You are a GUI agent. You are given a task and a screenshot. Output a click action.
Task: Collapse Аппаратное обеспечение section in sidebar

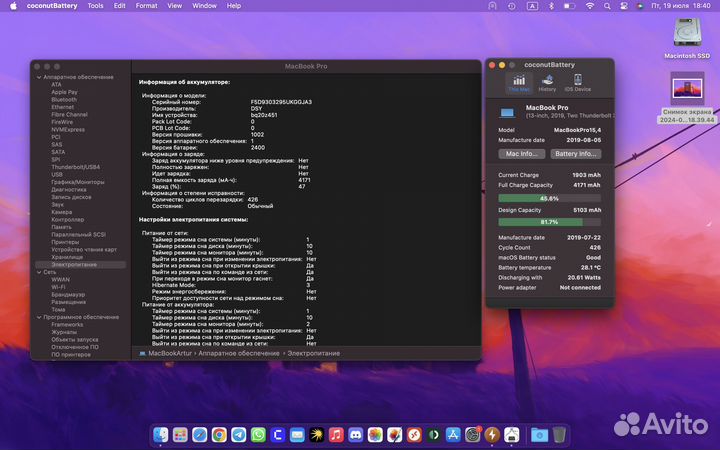pos(39,77)
